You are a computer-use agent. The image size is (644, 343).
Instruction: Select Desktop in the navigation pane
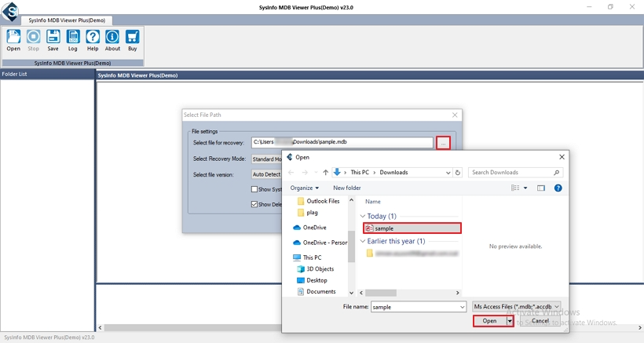[x=317, y=280]
